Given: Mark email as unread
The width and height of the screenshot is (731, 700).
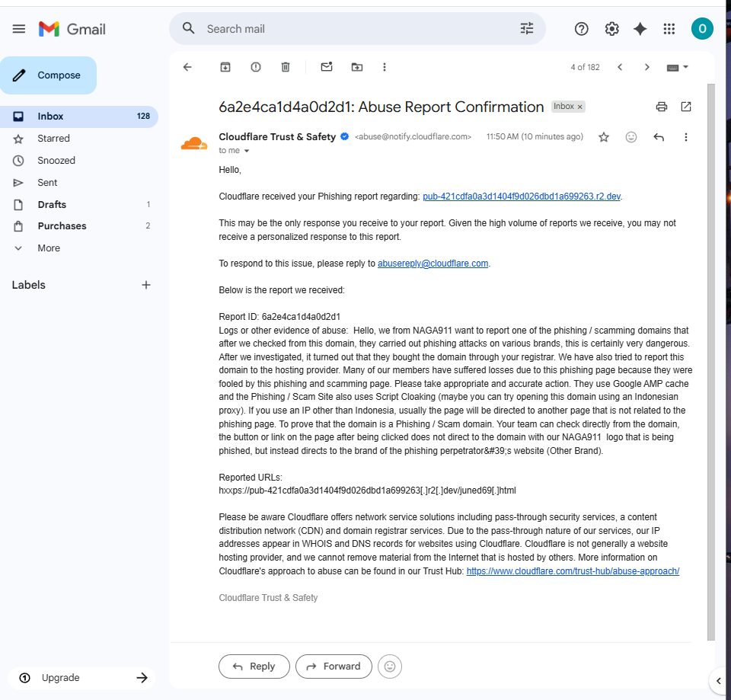Looking at the screenshot, I should point(327,67).
